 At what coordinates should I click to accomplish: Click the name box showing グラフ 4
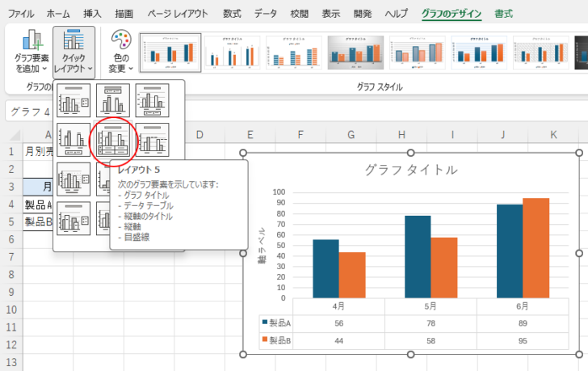[30, 112]
